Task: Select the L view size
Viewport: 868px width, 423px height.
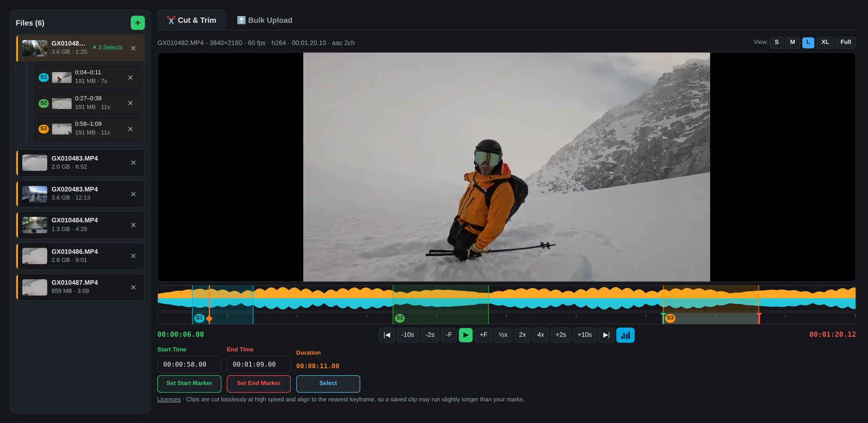Action: tap(808, 42)
